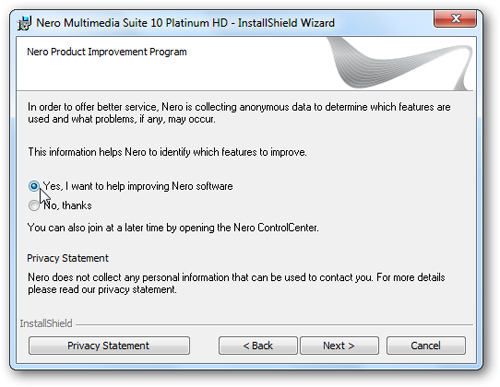This screenshot has height=387, width=500.
Task: Click the installer icon in the title bar
Action: tap(25, 23)
